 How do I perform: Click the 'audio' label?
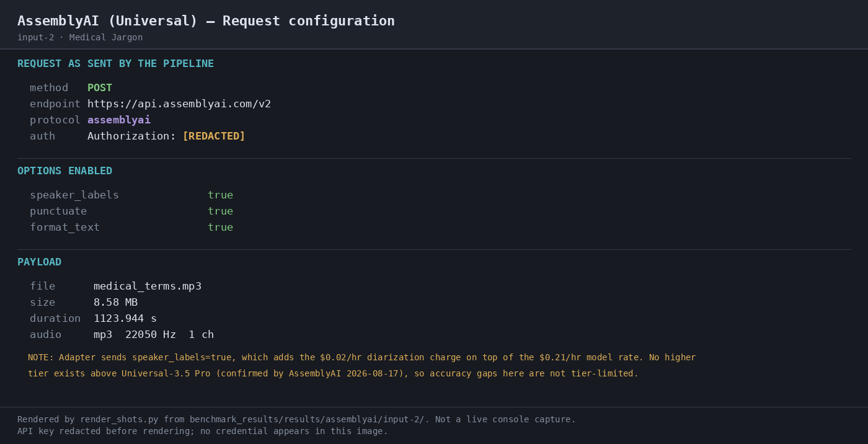click(45, 335)
